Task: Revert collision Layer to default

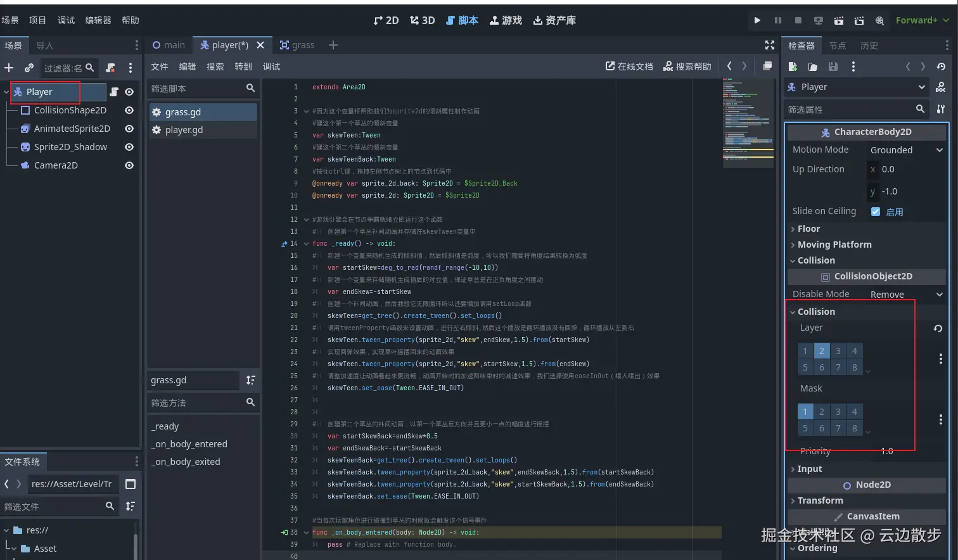Action: pos(938,328)
